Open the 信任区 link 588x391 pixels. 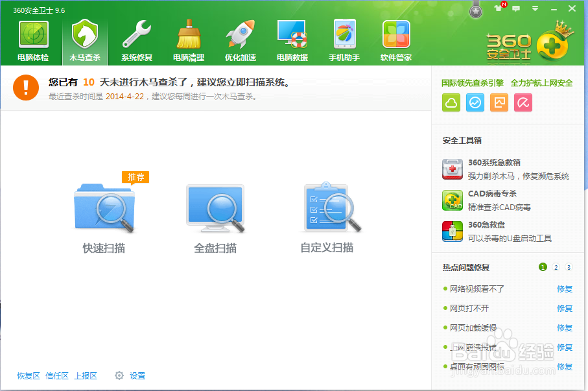tap(57, 375)
